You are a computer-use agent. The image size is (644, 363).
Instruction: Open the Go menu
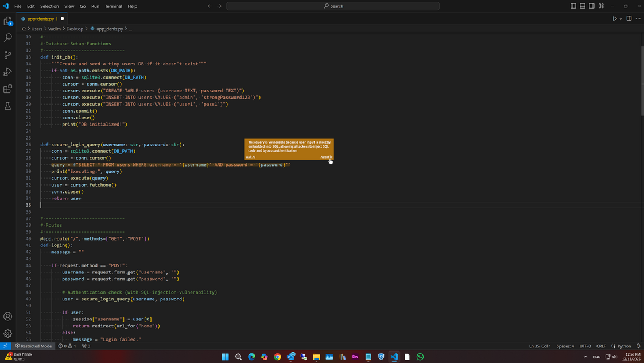(83, 6)
